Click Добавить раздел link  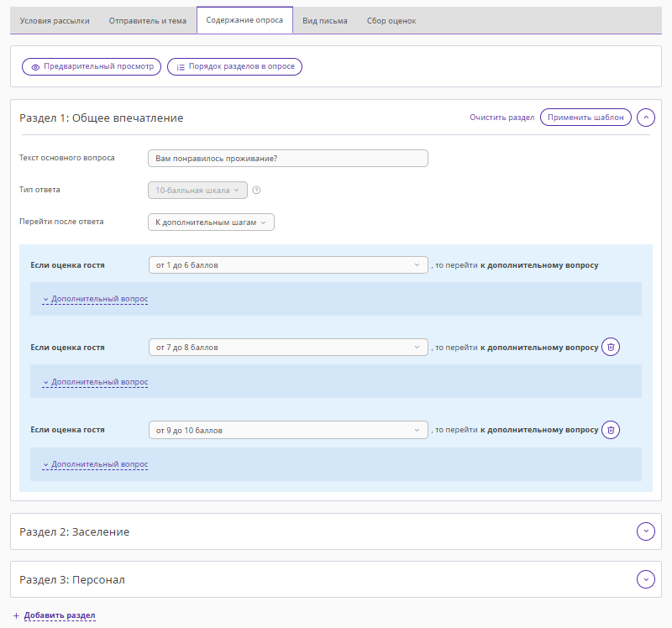59,615
